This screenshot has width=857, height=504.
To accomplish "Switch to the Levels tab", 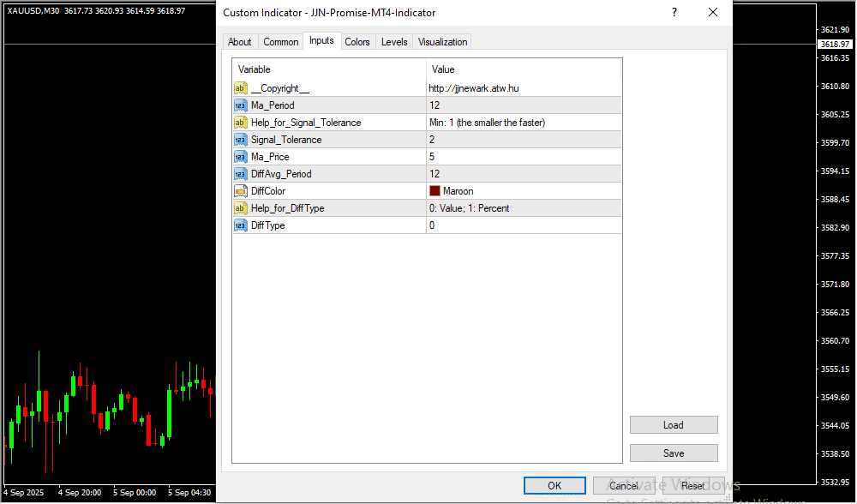I will [x=394, y=42].
